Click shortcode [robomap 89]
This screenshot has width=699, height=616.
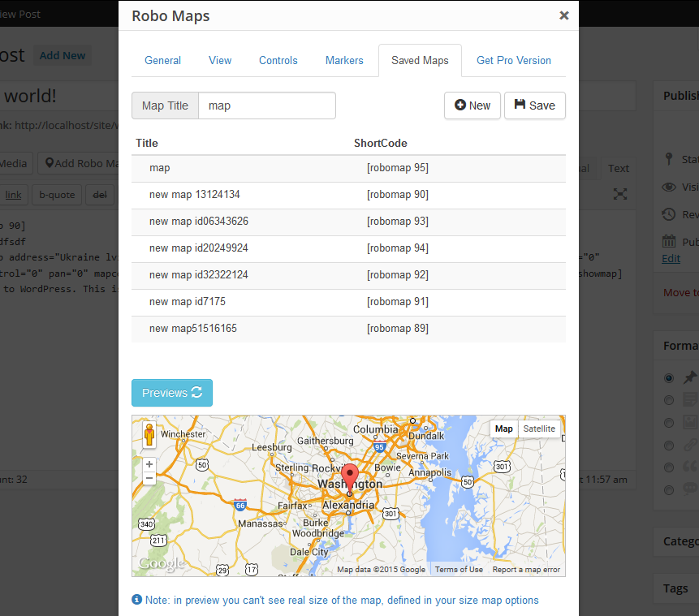[398, 329]
